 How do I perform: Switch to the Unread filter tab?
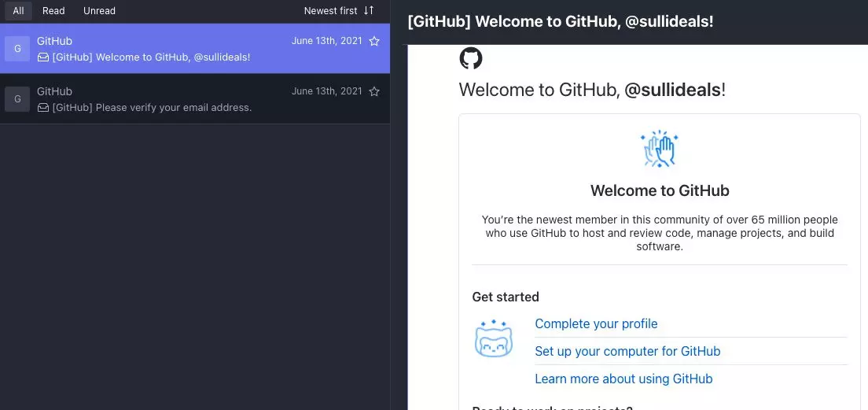99,10
